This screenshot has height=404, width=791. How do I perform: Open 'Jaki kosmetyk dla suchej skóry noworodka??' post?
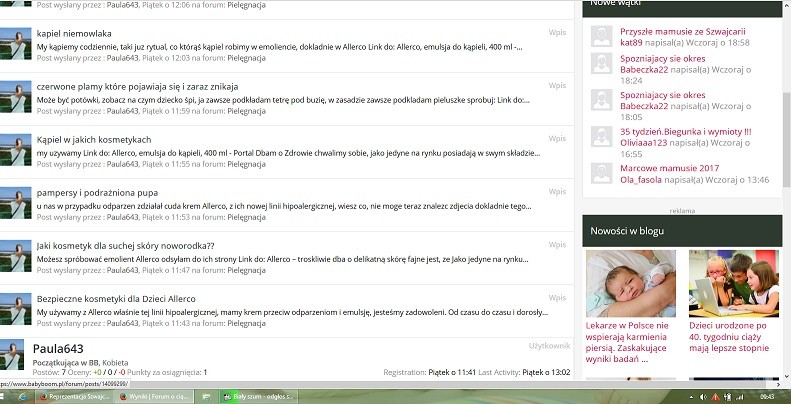point(125,245)
